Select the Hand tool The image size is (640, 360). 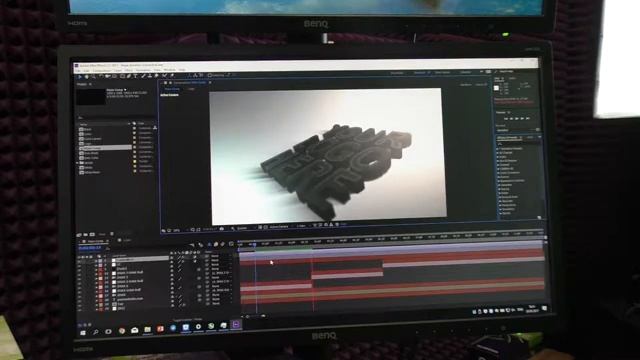(x=87, y=76)
